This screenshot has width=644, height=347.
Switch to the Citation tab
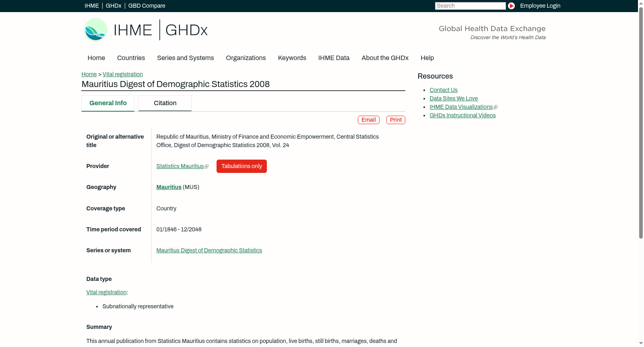(x=165, y=103)
